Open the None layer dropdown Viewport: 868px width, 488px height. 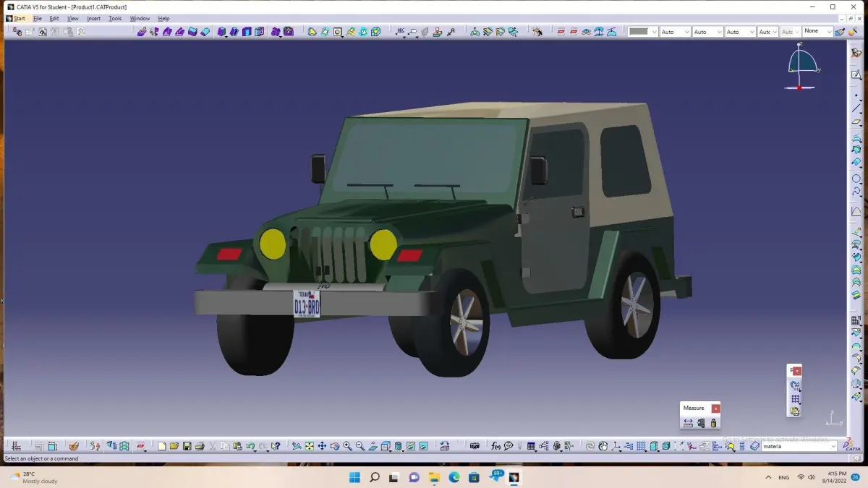coord(828,31)
